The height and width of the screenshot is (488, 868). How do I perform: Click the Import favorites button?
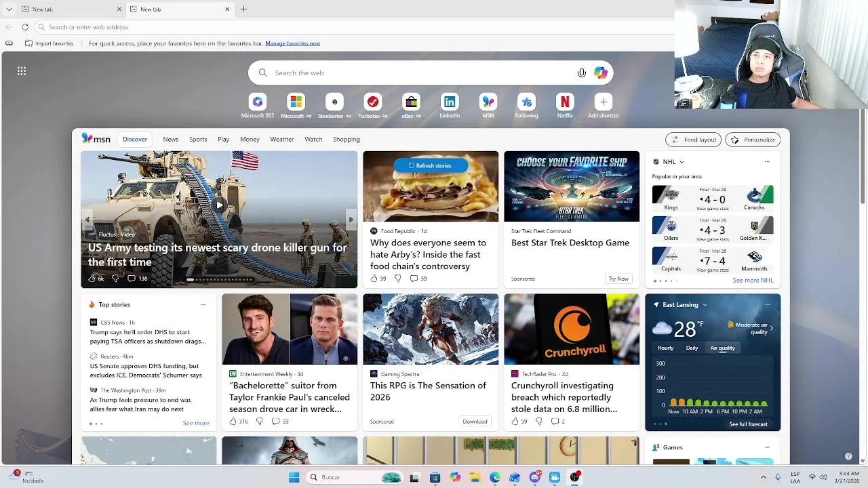49,43
